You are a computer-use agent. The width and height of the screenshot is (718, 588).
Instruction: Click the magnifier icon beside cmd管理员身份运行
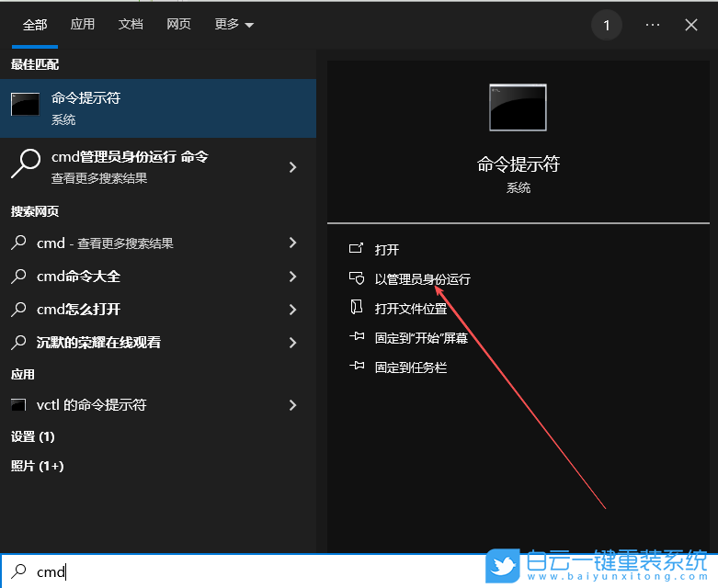[x=26, y=164]
